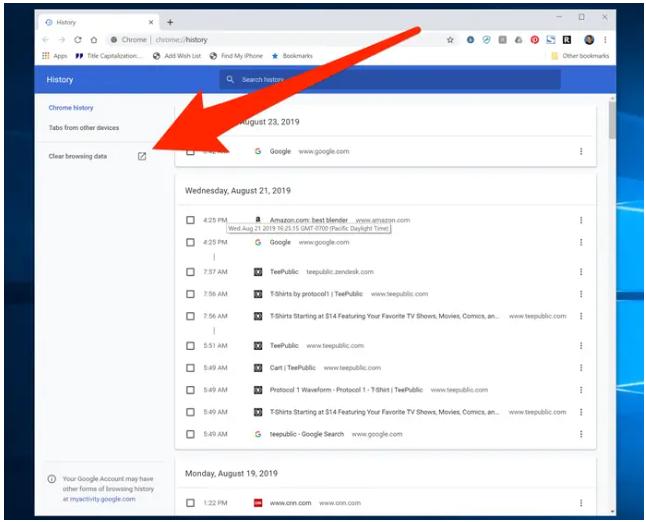Check the box for TeePublic zendesk entry
Screen dimensions: 646x522
tap(190, 272)
